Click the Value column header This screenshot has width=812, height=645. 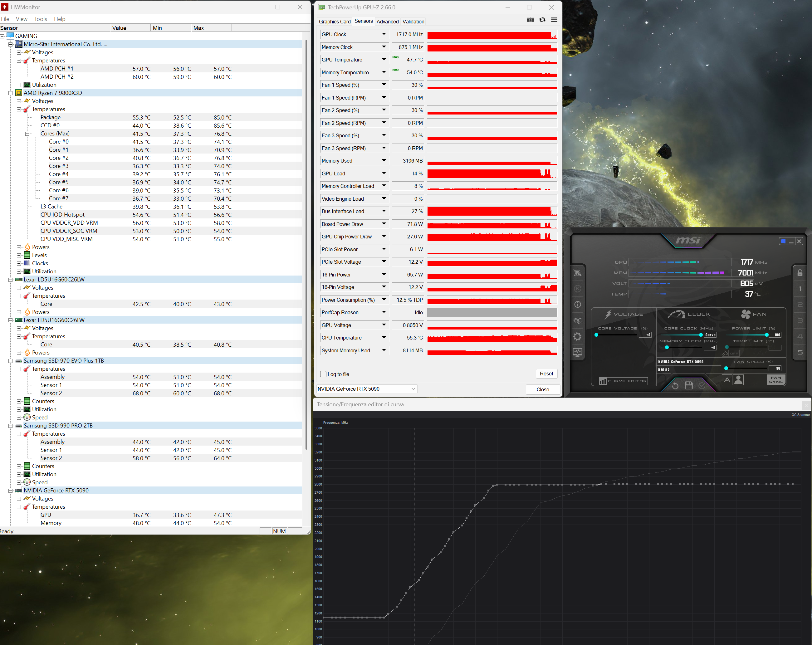(x=130, y=28)
